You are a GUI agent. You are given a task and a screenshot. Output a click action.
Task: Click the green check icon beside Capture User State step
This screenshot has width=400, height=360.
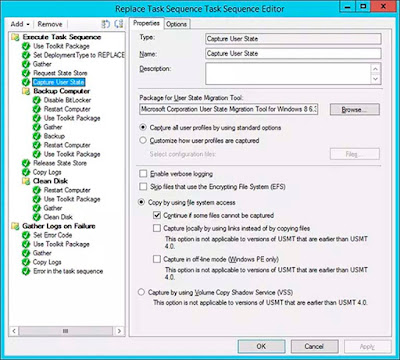click(x=26, y=82)
